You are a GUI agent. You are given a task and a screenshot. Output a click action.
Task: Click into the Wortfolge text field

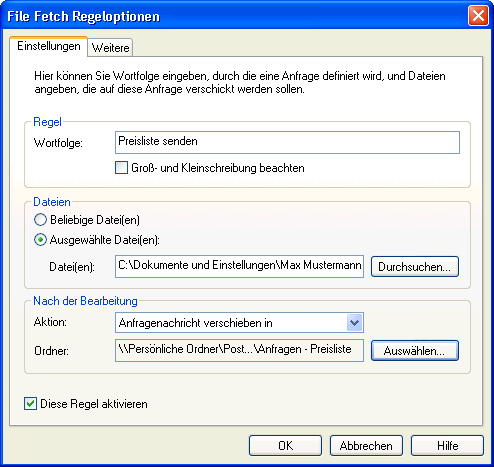pos(287,142)
